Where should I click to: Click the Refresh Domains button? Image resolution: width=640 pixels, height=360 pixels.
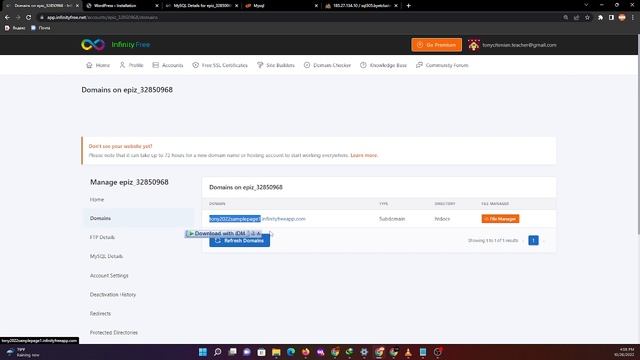240,241
